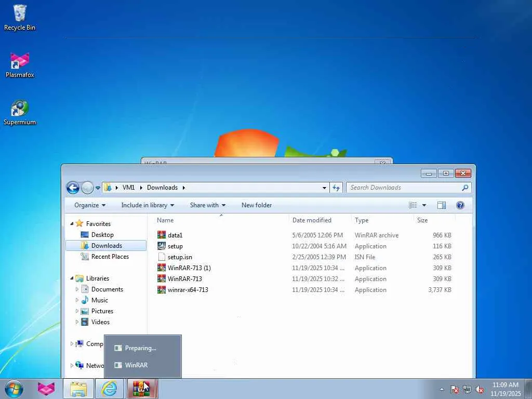Refresh the Downloads folder view
The width and height of the screenshot is (532, 399).
point(336,188)
